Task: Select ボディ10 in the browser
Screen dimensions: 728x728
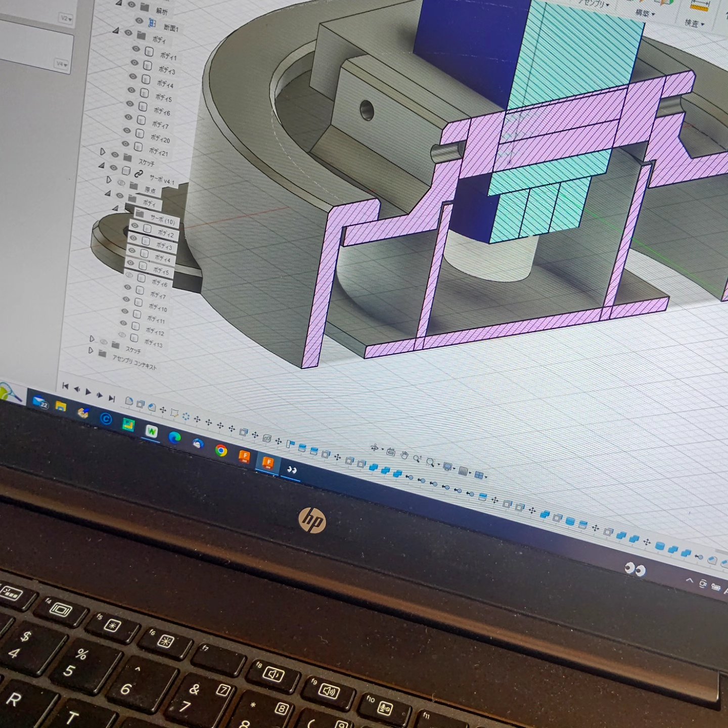Action: (x=157, y=307)
